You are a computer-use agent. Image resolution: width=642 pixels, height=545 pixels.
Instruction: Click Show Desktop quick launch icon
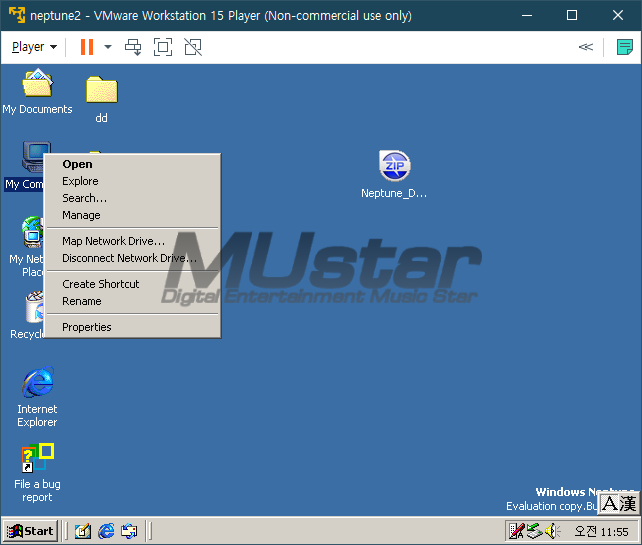(83, 531)
